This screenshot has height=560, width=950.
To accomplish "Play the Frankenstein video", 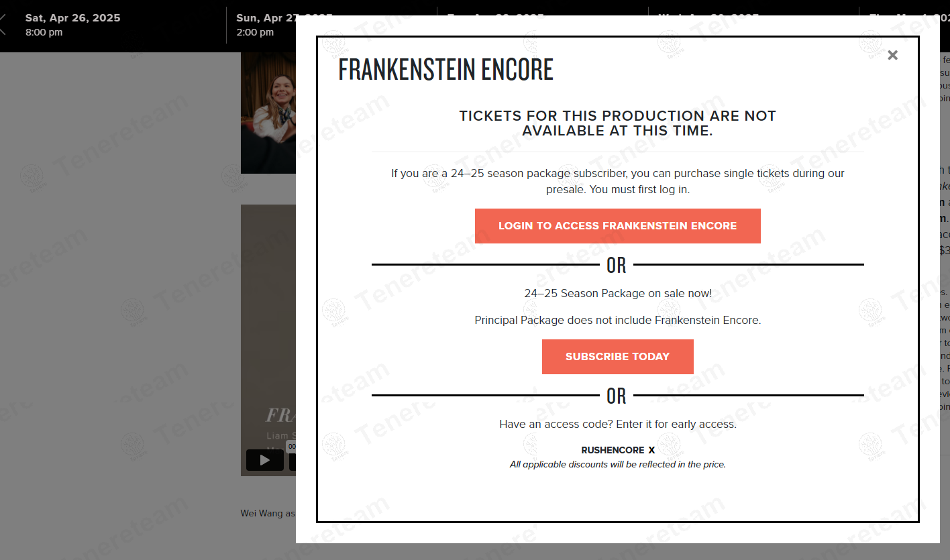I will point(264,460).
